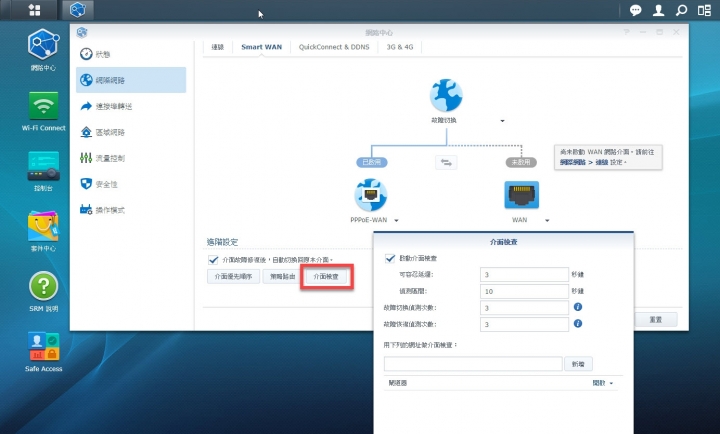Click the check address input field
720x434 pixels.
click(473, 364)
